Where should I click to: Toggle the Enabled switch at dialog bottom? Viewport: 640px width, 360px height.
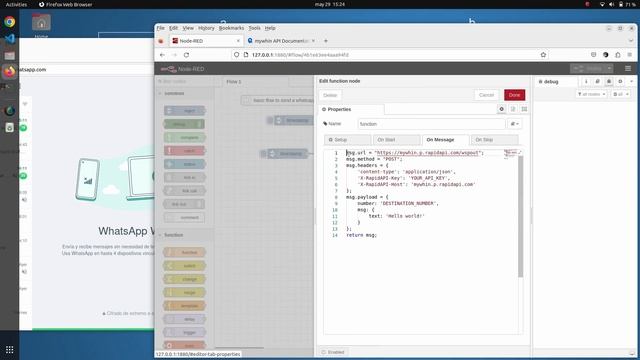point(333,352)
